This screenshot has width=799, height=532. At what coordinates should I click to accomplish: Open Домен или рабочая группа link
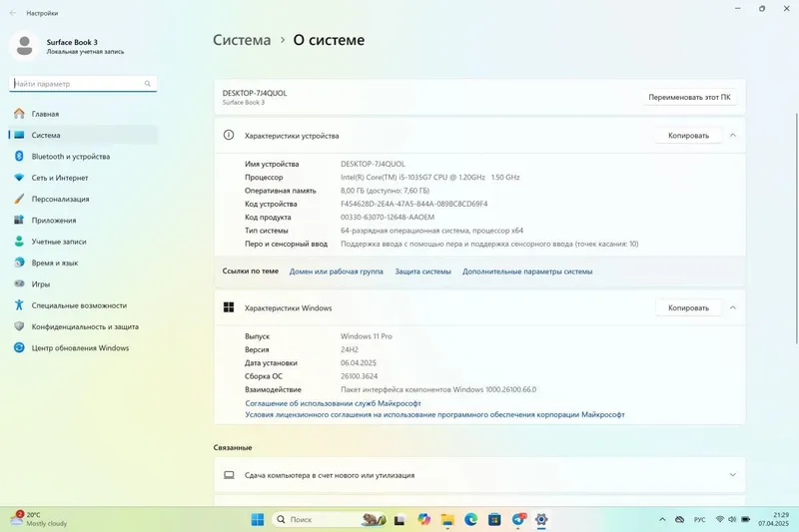(x=337, y=271)
